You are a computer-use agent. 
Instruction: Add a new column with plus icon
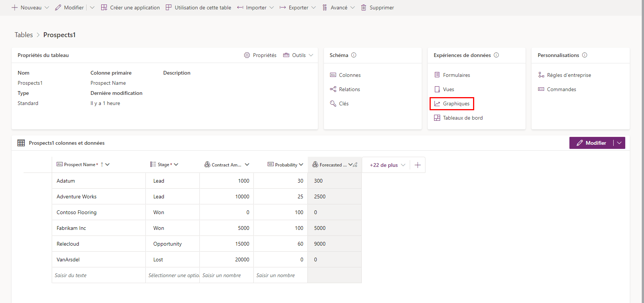click(418, 165)
